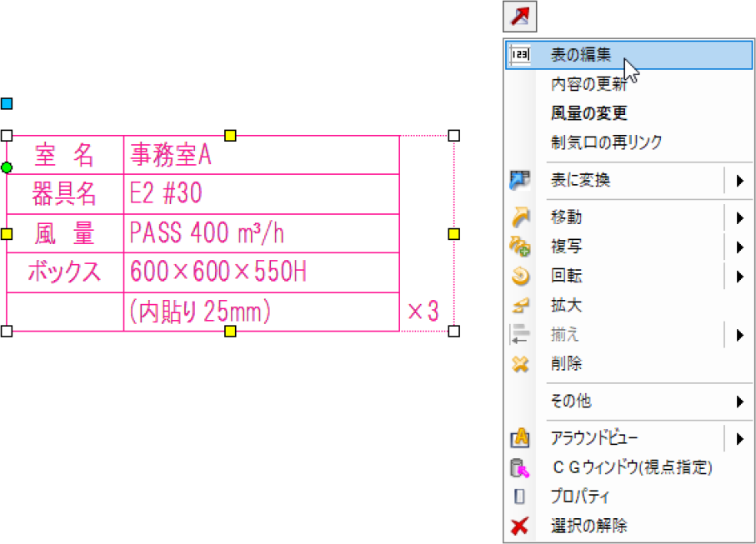Click the right-middle yellow handle of table
The width and height of the screenshot is (756, 544).
tap(453, 234)
